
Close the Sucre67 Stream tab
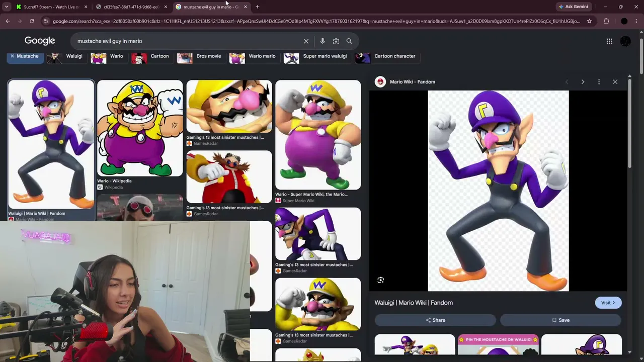86,7
